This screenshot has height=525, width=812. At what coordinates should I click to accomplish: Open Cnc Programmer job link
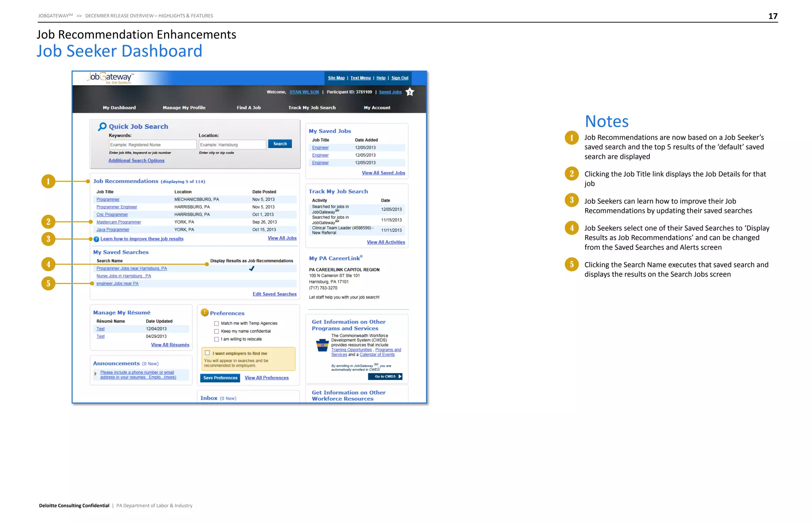tap(112, 215)
